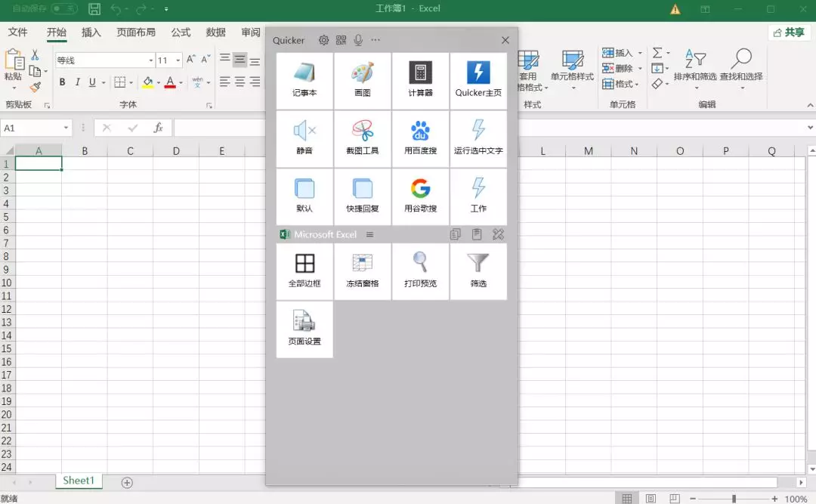Trigger the 静音 mute action
816x504 pixels.
click(304, 138)
